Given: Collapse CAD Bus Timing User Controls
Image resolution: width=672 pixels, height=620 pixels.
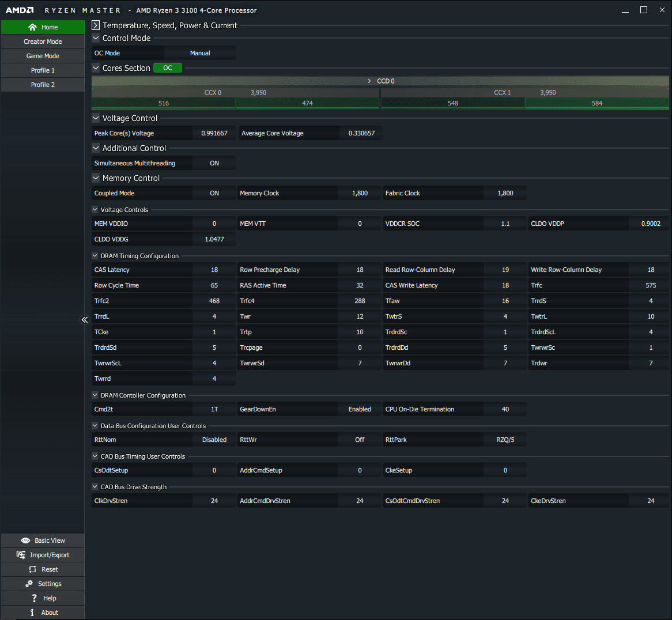Looking at the screenshot, I should point(95,456).
